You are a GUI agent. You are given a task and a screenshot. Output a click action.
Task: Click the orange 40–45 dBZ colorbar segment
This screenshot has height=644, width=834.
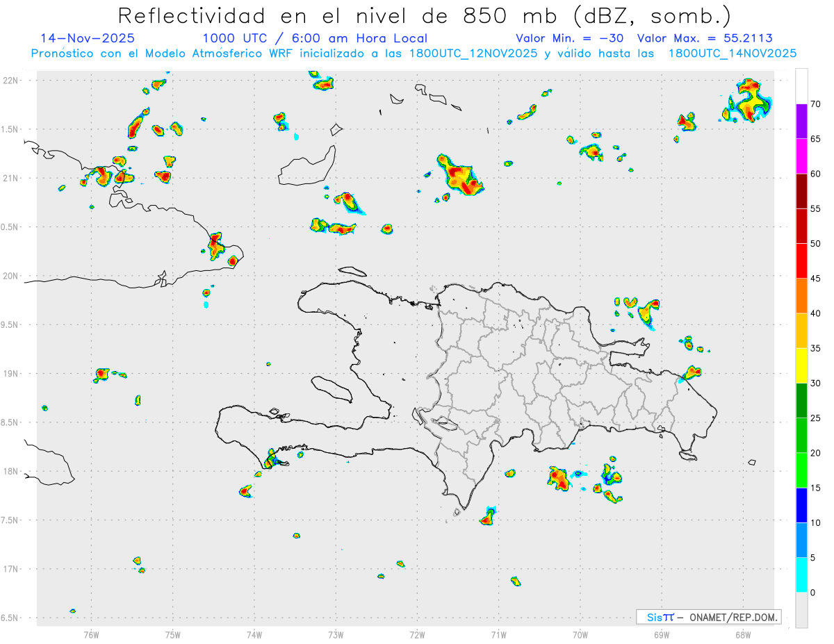pos(801,296)
